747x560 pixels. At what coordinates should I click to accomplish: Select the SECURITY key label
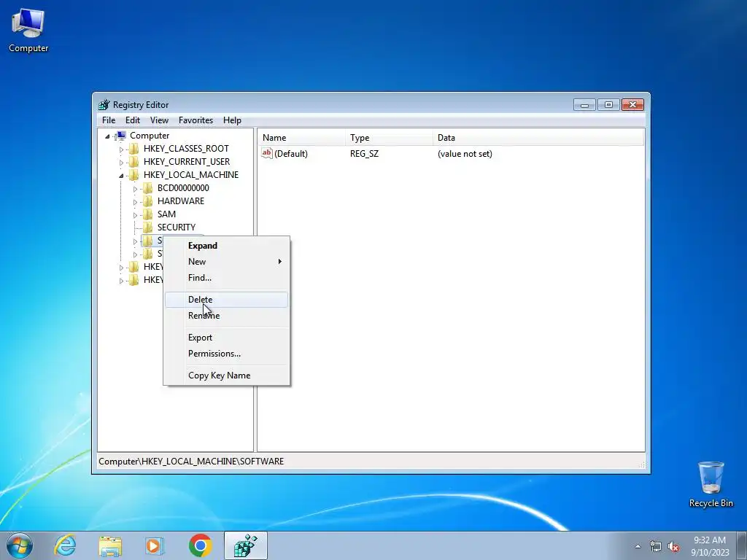tap(177, 227)
